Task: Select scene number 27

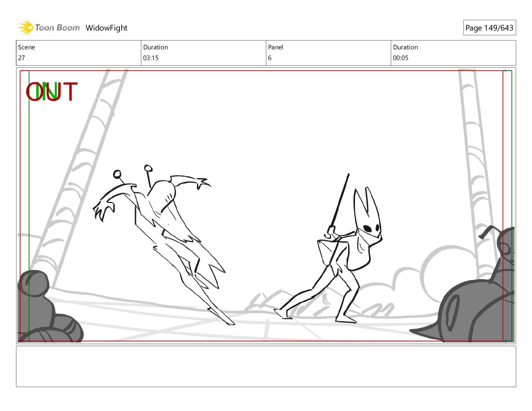Action: click(x=21, y=58)
